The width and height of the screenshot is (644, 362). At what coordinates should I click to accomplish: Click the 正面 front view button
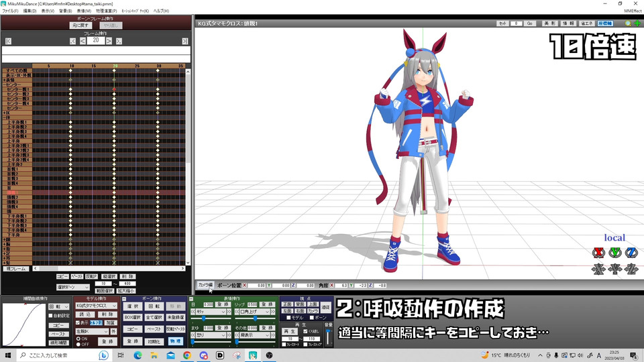click(288, 304)
